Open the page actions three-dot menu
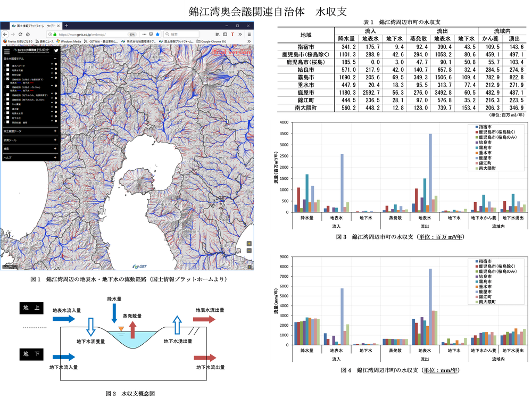The height and width of the screenshot is (398, 532). (x=144, y=34)
